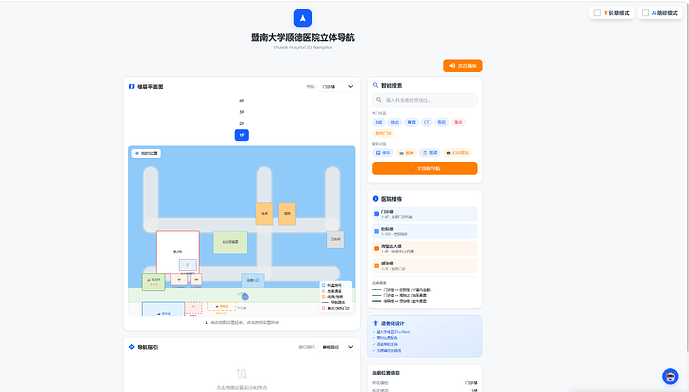Select the third building row with orange marker
Screen dimensions: 689x392
point(424,248)
